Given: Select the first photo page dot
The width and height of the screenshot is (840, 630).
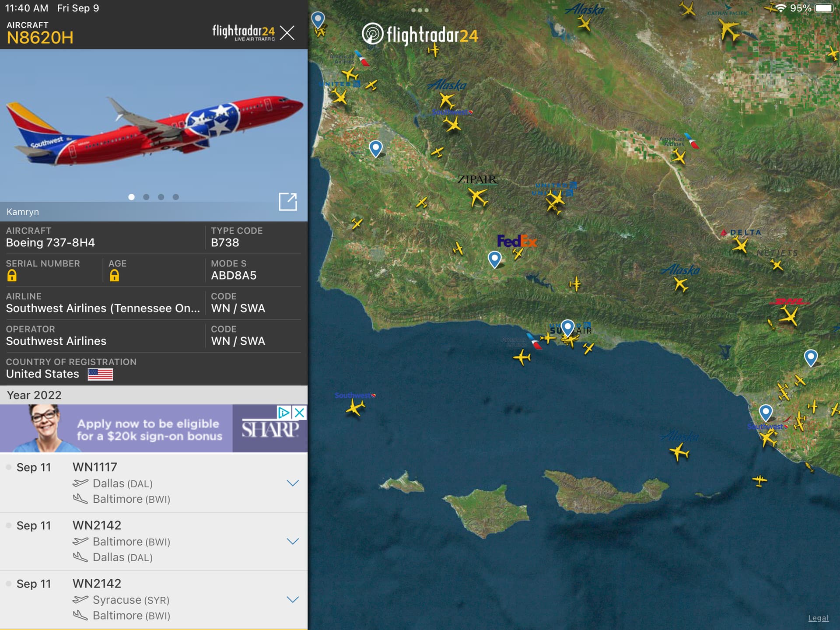Looking at the screenshot, I should click(x=131, y=197).
